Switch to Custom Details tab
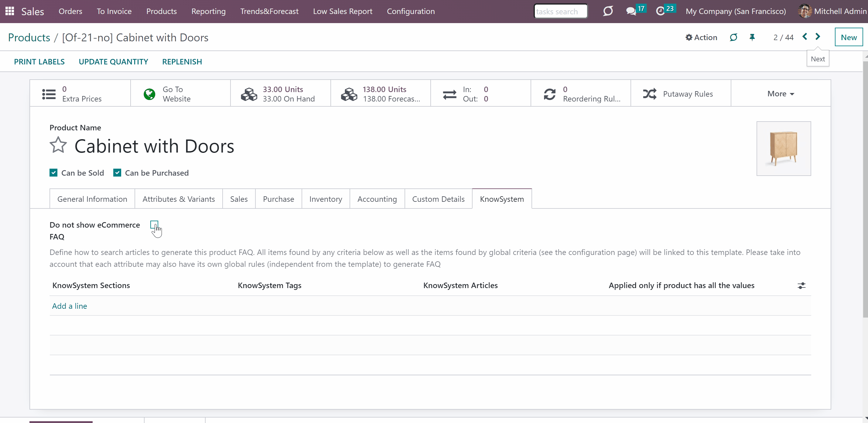This screenshot has height=423, width=868. pos(438,199)
